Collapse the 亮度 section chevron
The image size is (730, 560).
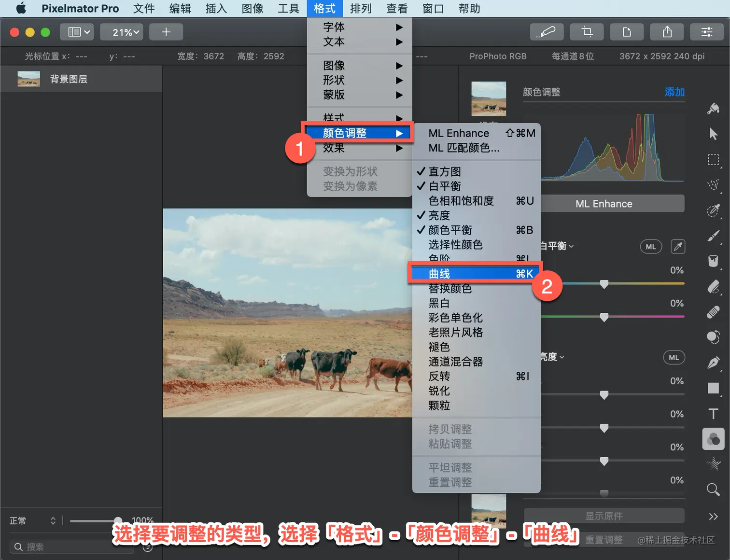(x=562, y=357)
